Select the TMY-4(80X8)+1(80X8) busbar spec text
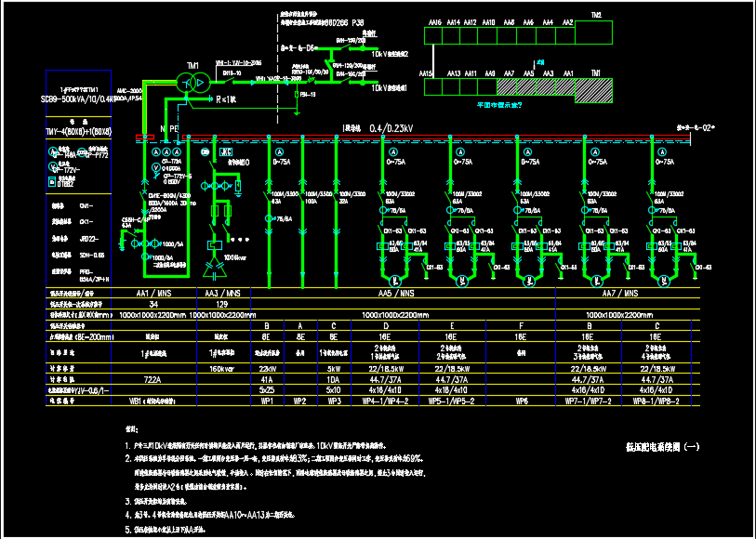The height and width of the screenshot is (539, 756). (x=78, y=133)
